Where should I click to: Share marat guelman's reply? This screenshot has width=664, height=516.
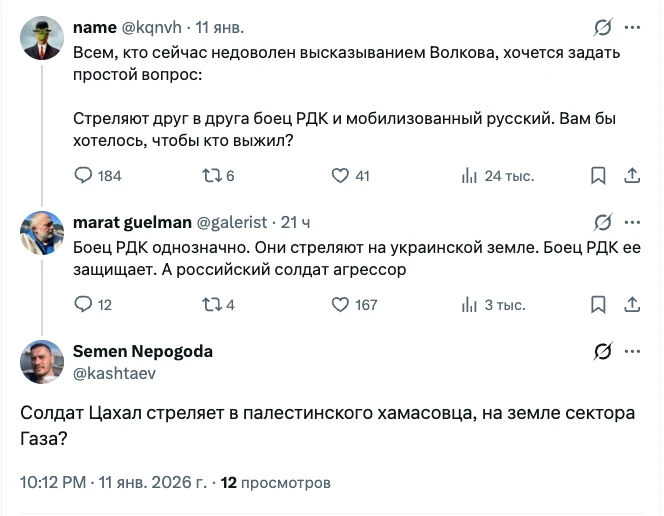coord(632,305)
